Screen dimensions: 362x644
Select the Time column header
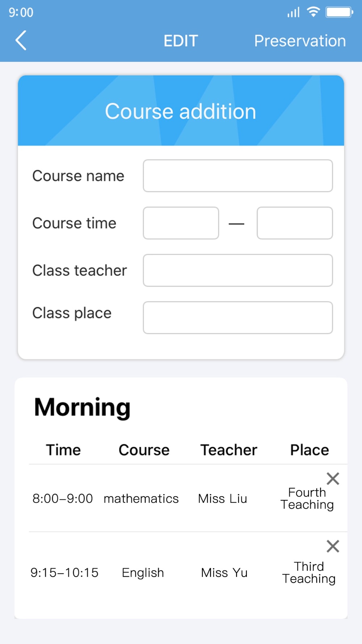(63, 450)
